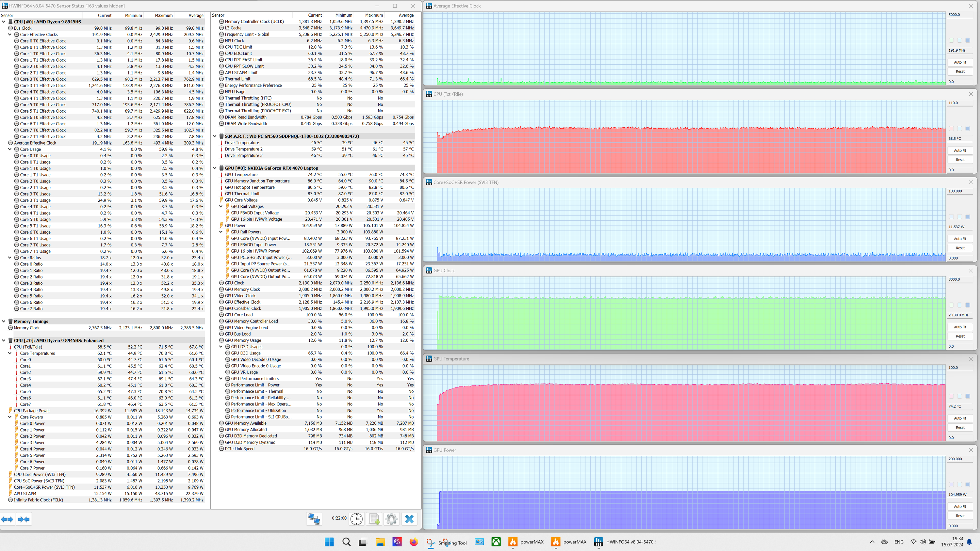
Task: Collapse GPU Performance Limiters group
Action: pos(220,378)
